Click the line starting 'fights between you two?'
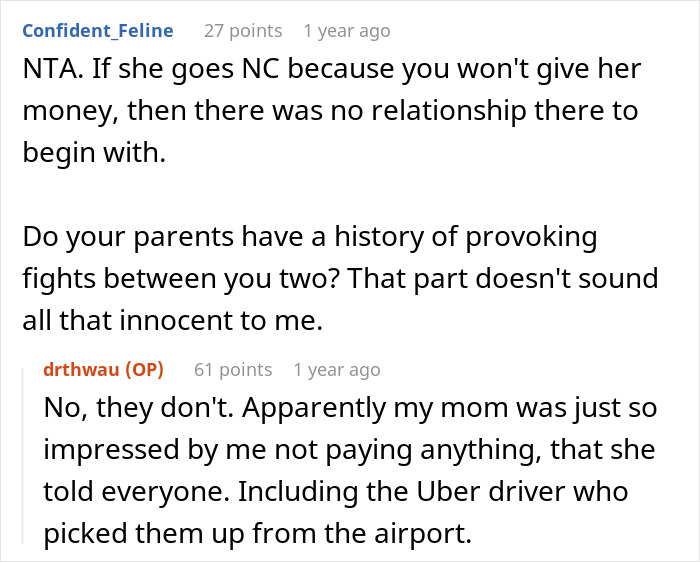The width and height of the screenshot is (700, 562). tap(340, 280)
